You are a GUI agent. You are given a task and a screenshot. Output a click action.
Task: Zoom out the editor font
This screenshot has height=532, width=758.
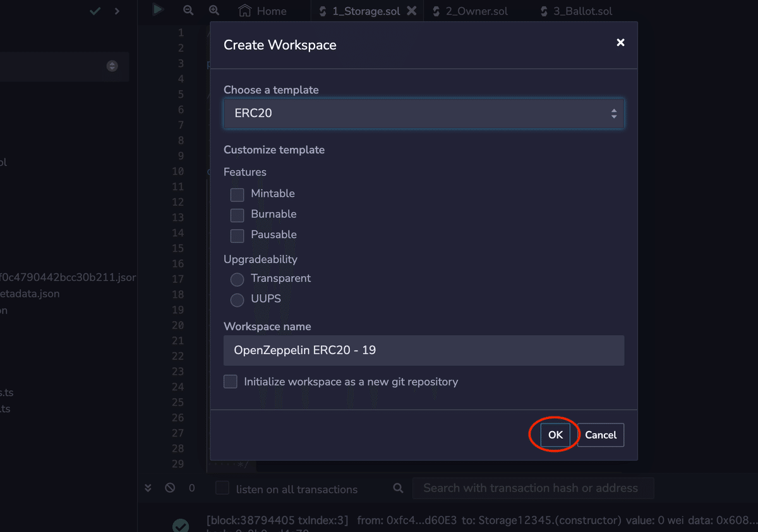pos(188,10)
